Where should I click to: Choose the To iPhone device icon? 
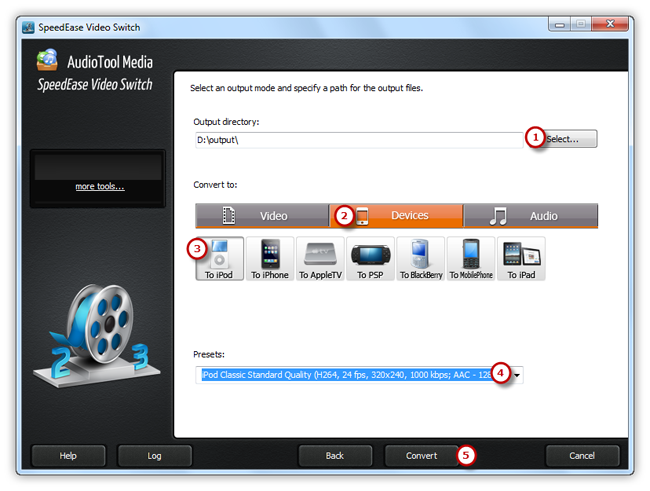click(x=270, y=258)
